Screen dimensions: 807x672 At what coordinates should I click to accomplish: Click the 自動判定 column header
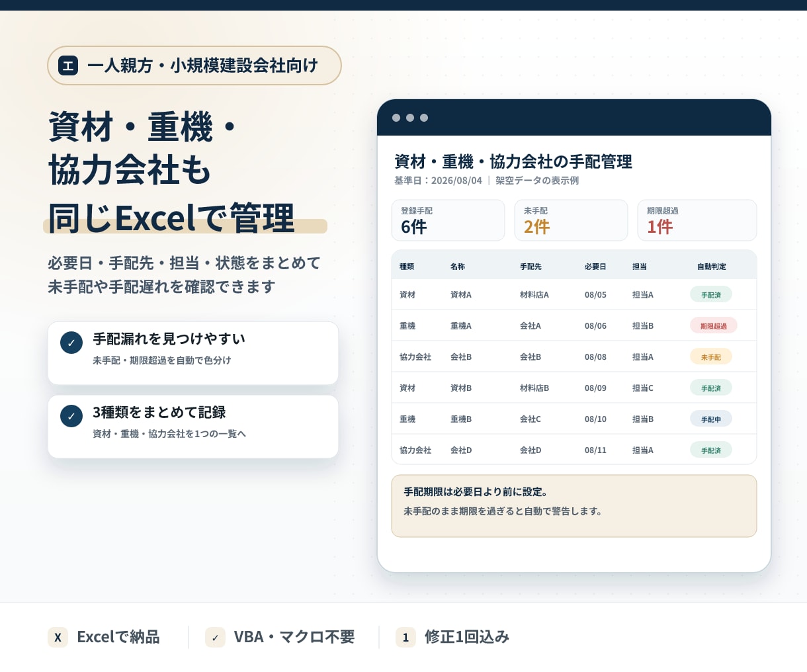point(712,267)
